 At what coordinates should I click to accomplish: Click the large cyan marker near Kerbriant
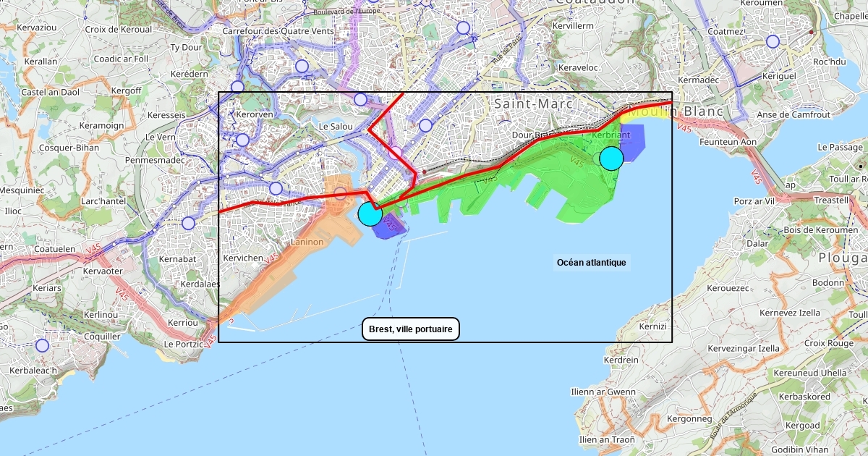612,158
